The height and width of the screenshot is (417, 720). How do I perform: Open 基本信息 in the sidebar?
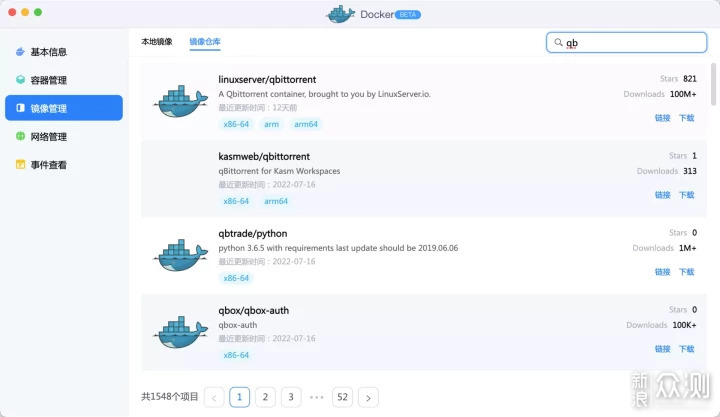pyautogui.click(x=64, y=52)
